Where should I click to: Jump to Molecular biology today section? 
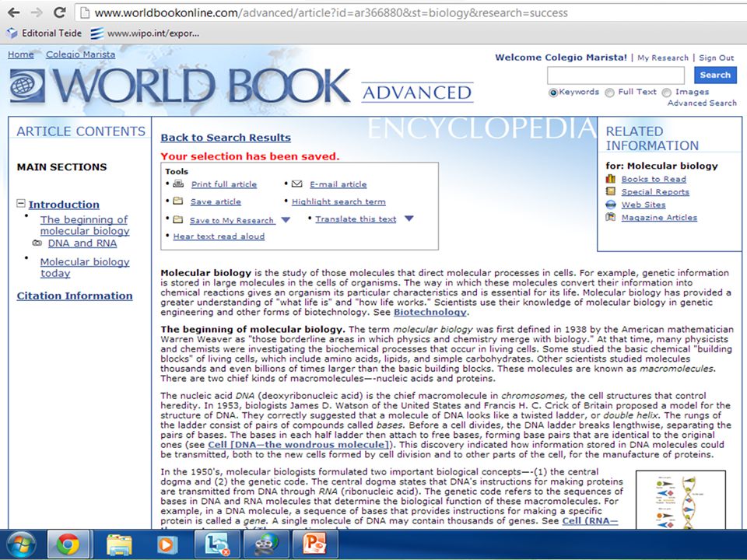tap(85, 268)
